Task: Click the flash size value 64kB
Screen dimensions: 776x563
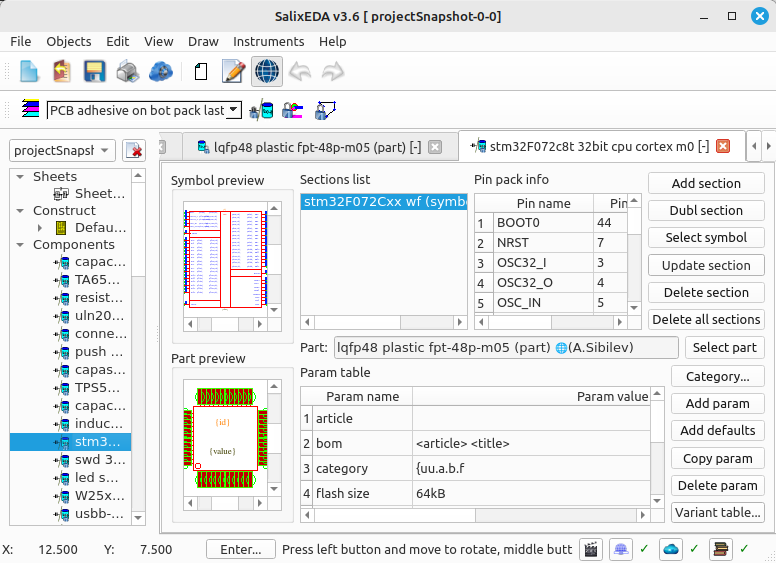Action: point(531,494)
